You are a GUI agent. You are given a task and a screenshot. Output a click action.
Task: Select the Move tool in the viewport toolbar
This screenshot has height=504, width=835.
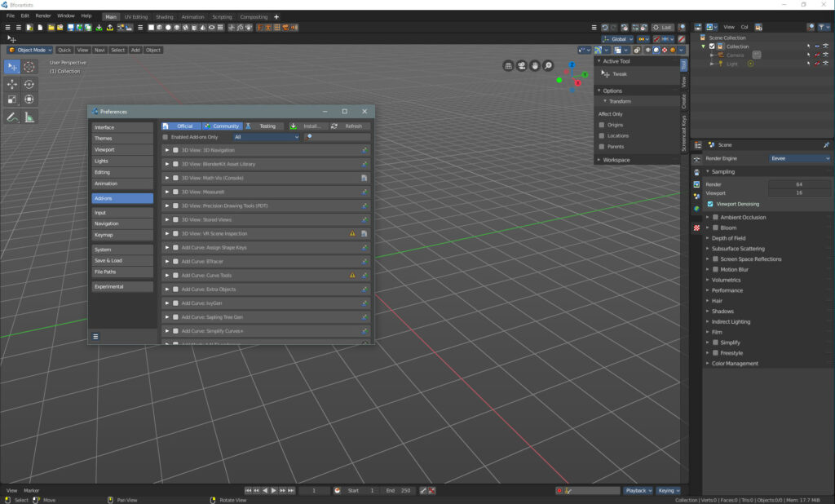coord(12,84)
